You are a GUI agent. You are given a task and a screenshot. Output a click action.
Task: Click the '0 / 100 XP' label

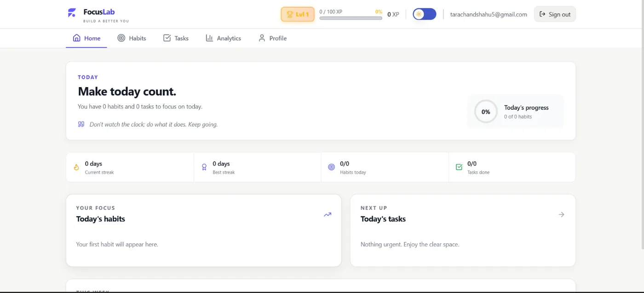331,12
